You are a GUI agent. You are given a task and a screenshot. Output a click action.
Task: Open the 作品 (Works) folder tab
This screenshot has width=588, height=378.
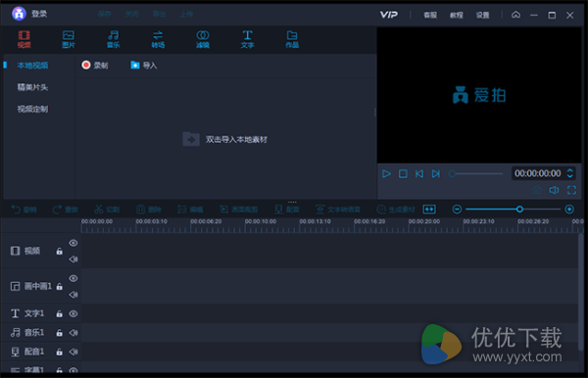point(292,39)
